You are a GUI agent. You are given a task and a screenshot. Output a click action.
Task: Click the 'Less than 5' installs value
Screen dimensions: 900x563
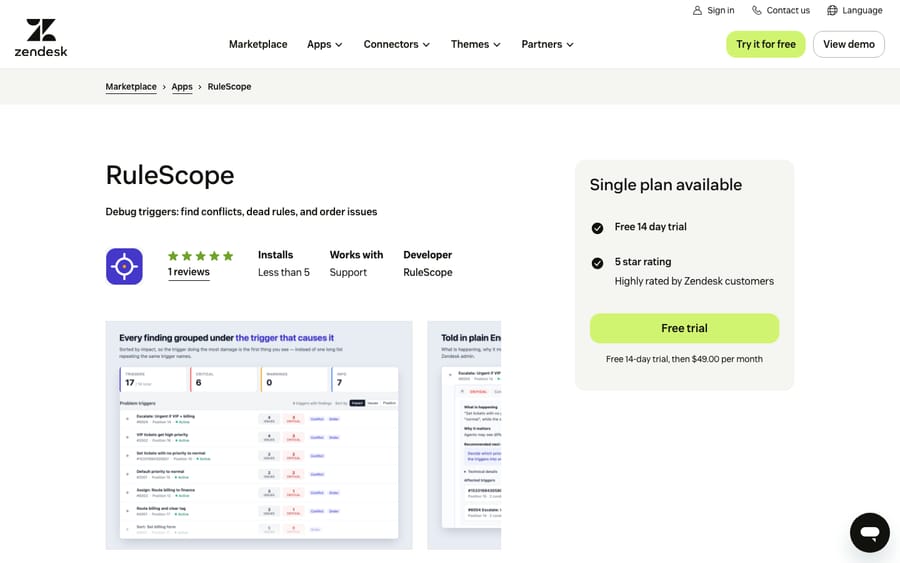(x=284, y=272)
